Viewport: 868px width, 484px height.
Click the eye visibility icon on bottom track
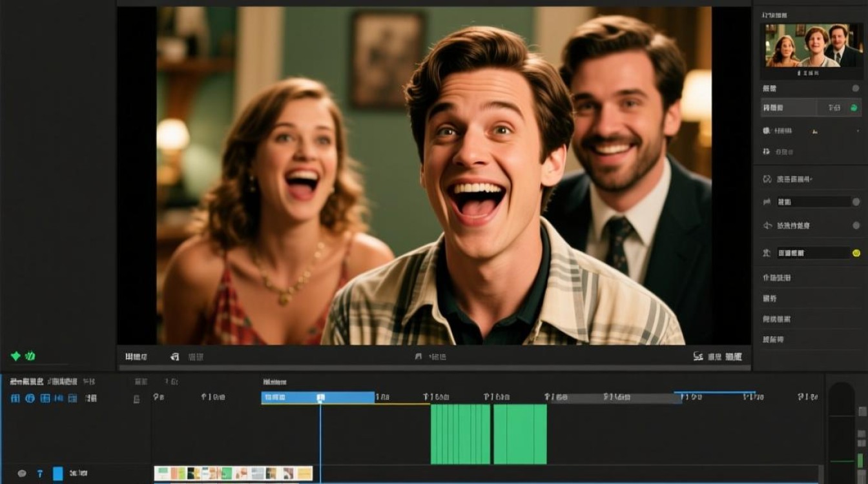[22, 473]
